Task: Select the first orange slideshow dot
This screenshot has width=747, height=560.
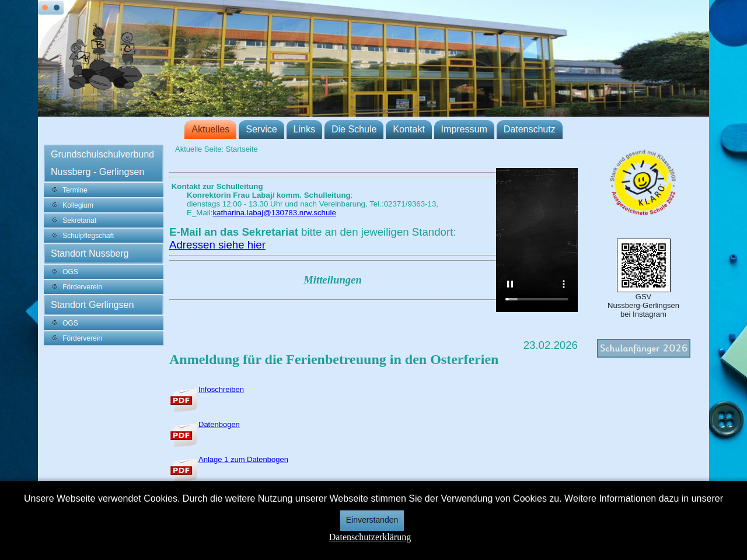Action: point(45,8)
